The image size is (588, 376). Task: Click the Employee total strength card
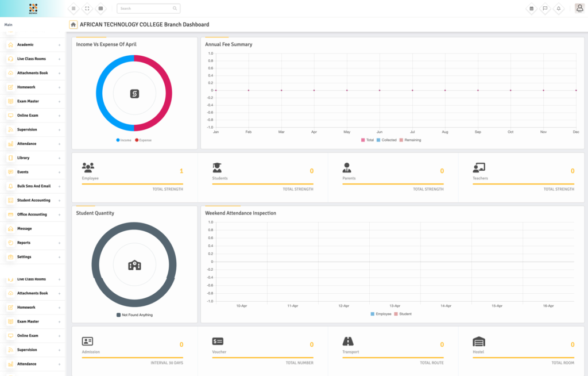point(133,177)
